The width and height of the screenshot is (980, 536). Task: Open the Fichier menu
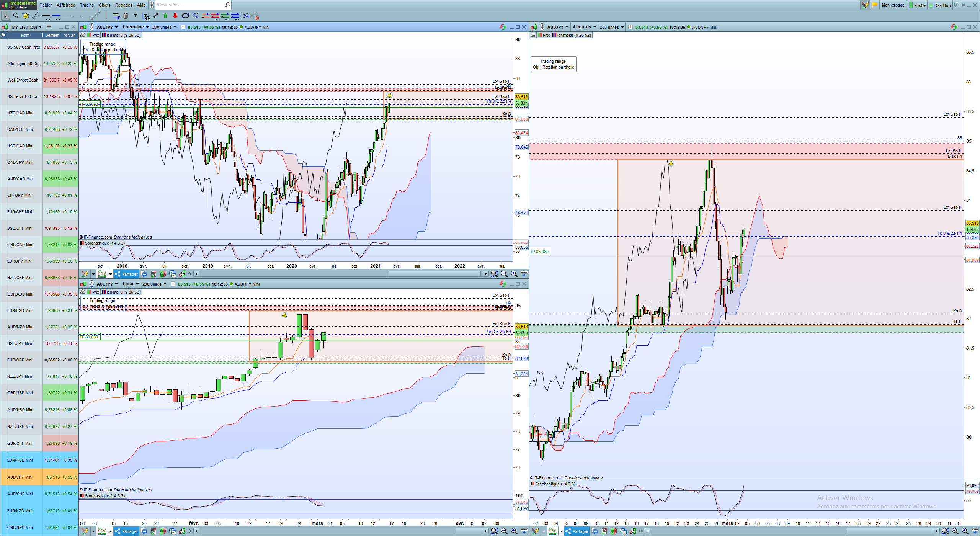coord(46,5)
